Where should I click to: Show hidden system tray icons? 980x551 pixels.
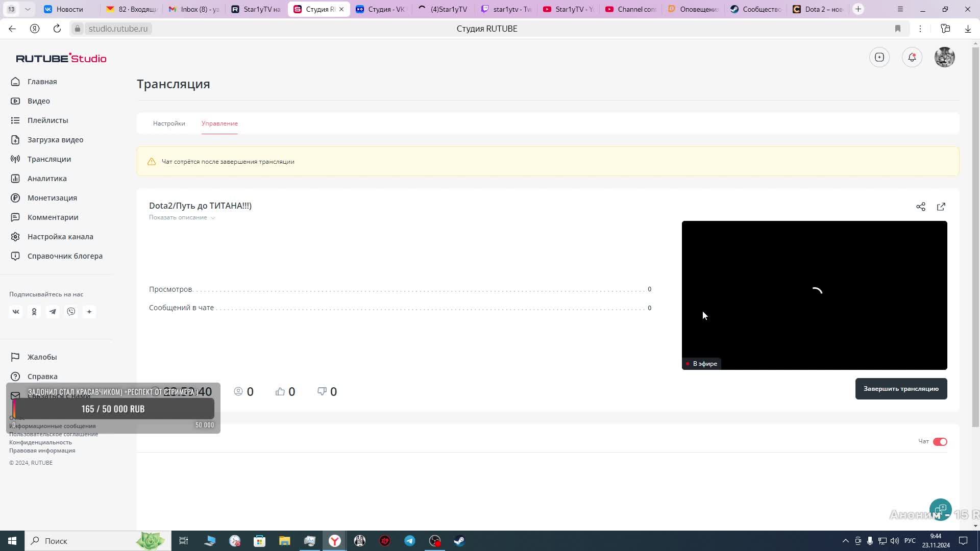coord(845,541)
